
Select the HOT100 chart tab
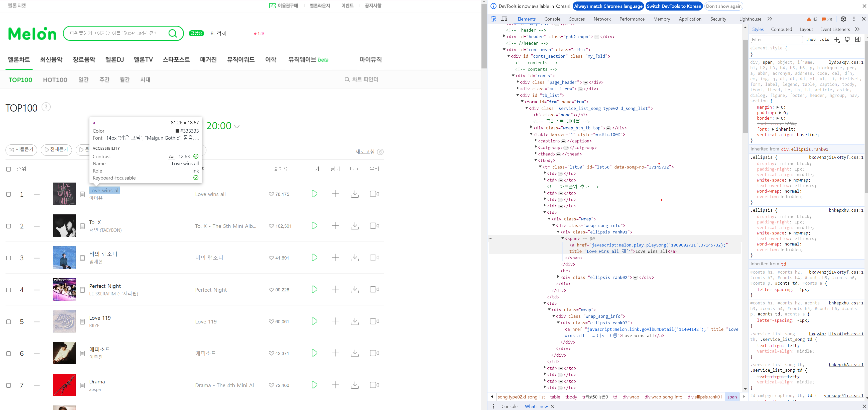(55, 80)
